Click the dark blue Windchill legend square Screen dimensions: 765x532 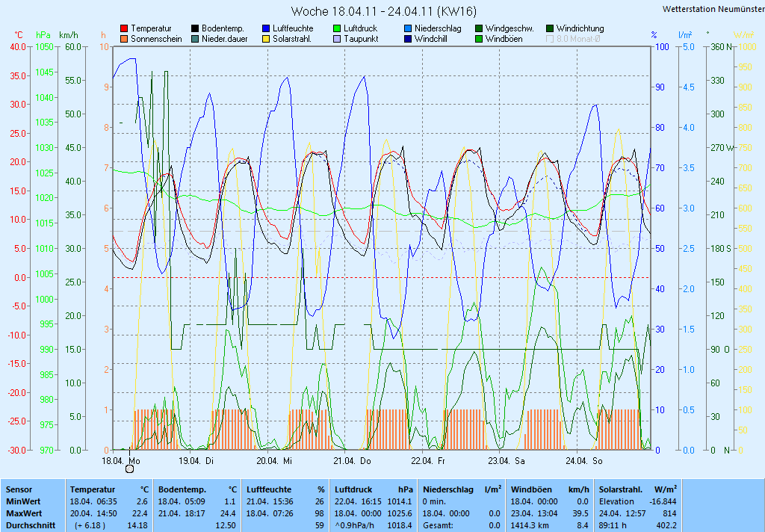click(408, 39)
